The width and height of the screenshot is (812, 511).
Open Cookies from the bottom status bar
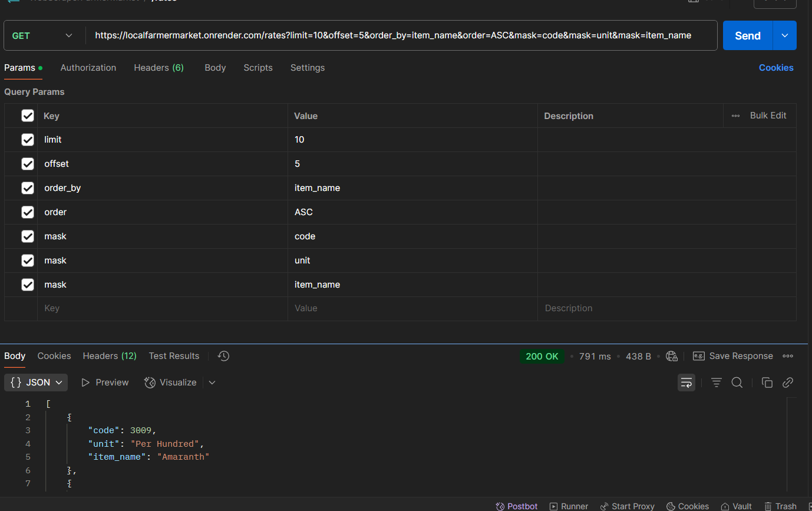point(688,506)
